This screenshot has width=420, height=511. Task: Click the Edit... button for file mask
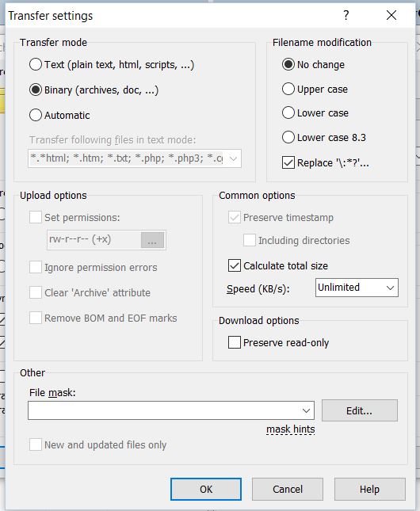point(360,410)
